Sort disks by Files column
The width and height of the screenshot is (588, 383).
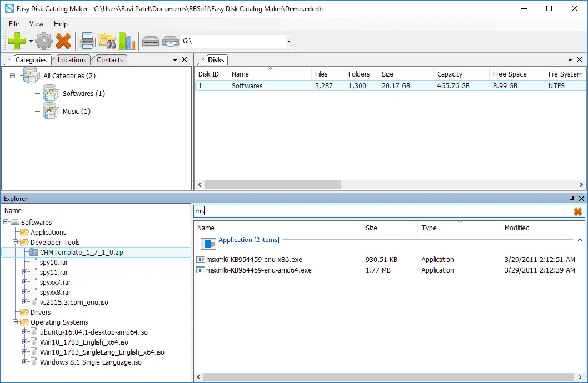[x=328, y=74]
